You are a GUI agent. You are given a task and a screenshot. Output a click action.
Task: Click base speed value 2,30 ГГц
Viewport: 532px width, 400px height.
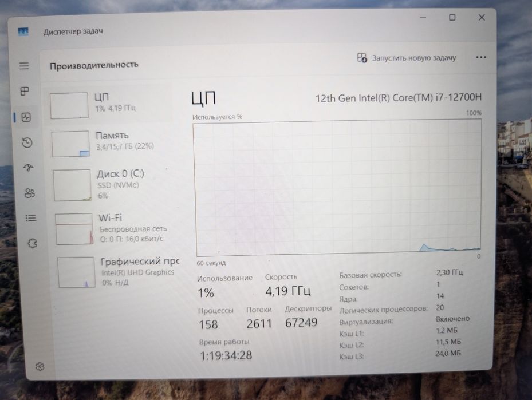(x=449, y=272)
